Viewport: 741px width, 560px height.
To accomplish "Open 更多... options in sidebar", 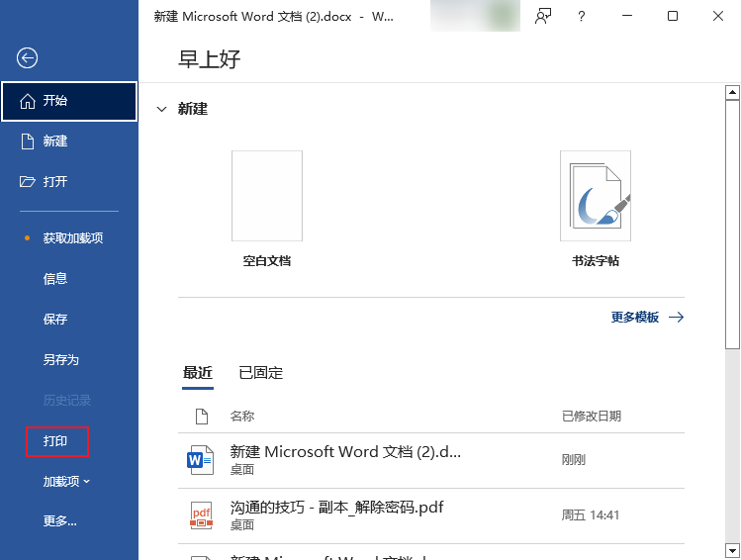I will (x=59, y=521).
